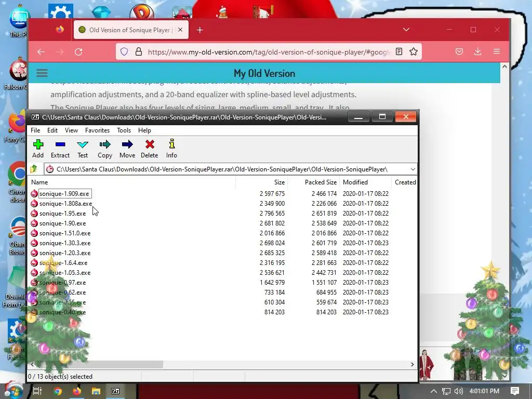Open the Pocket save icon in Firefox
Image resolution: width=532 pixels, height=399 pixels.
tap(459, 51)
